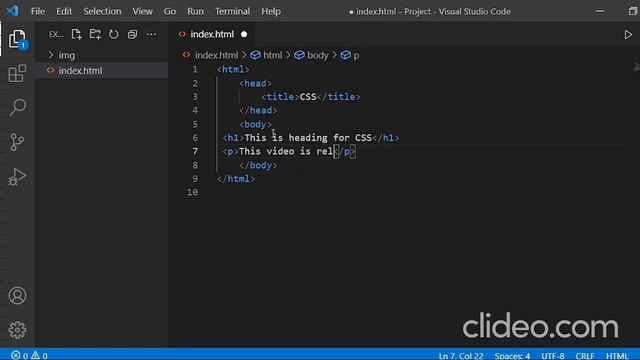Minimize the Visual Studio Code window
The height and width of the screenshot is (360, 640).
tap(600, 11)
